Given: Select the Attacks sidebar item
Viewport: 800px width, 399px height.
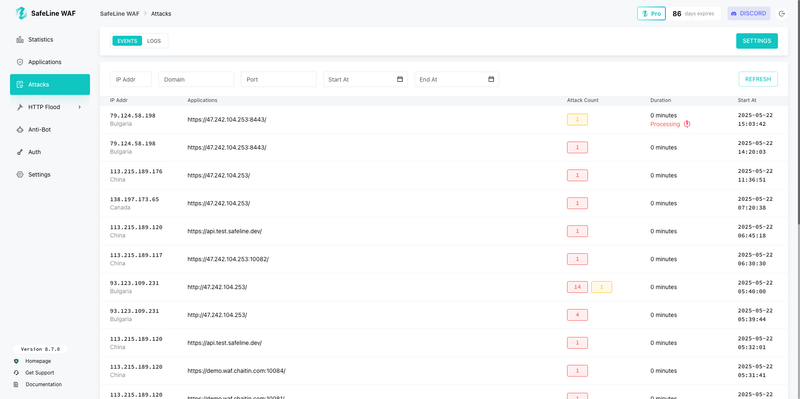Looking at the screenshot, I should pyautogui.click(x=50, y=84).
